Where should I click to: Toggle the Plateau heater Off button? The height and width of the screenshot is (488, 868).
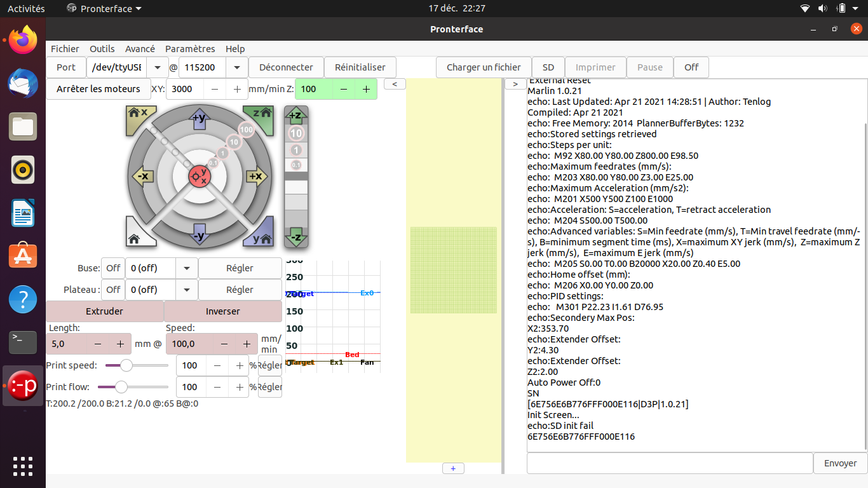pos(113,290)
